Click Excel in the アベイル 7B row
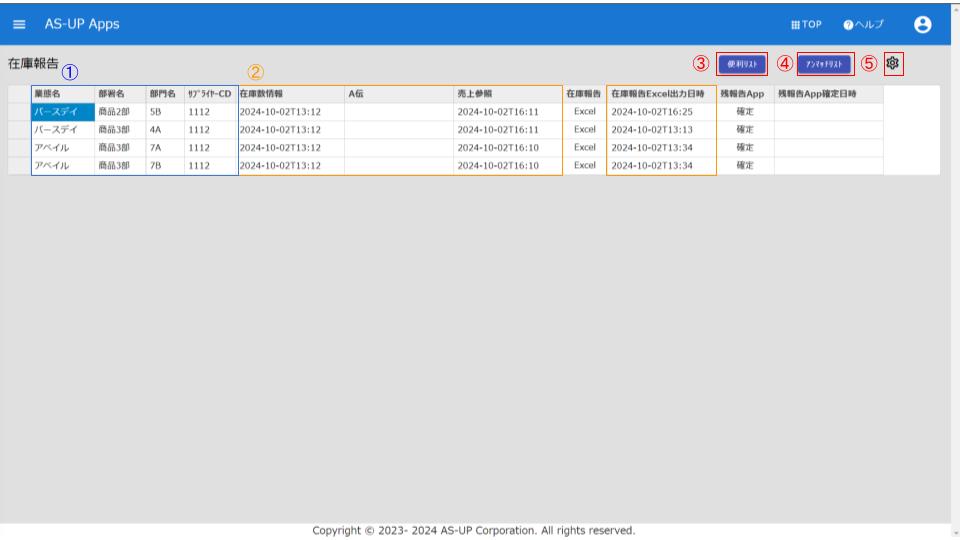960x540 pixels. (x=584, y=166)
